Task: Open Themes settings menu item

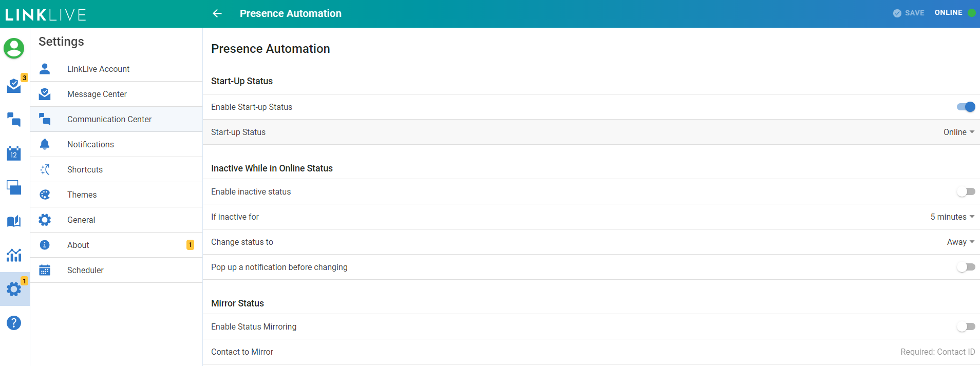Action: point(82,195)
